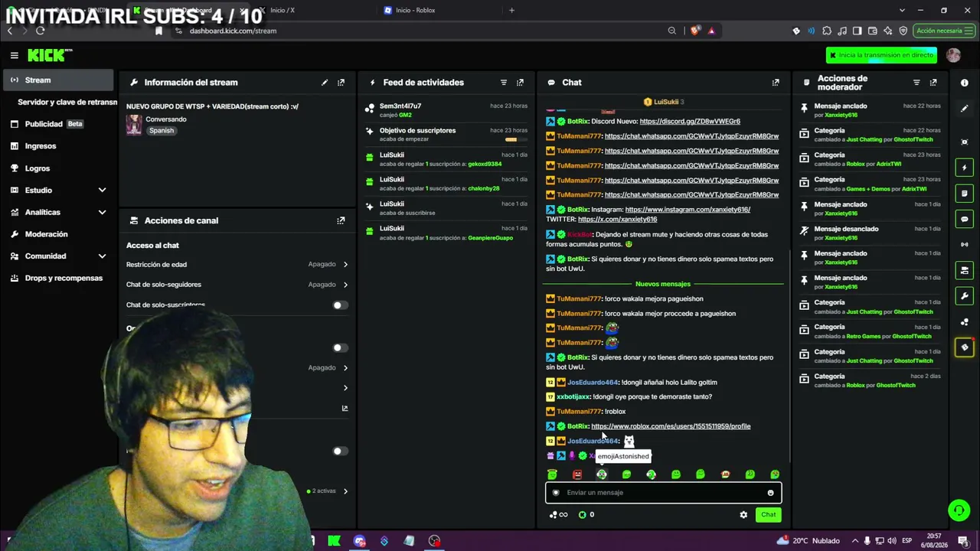Reload the page with the browser refresh icon
Image resolution: width=980 pixels, height=551 pixels.
(40, 31)
